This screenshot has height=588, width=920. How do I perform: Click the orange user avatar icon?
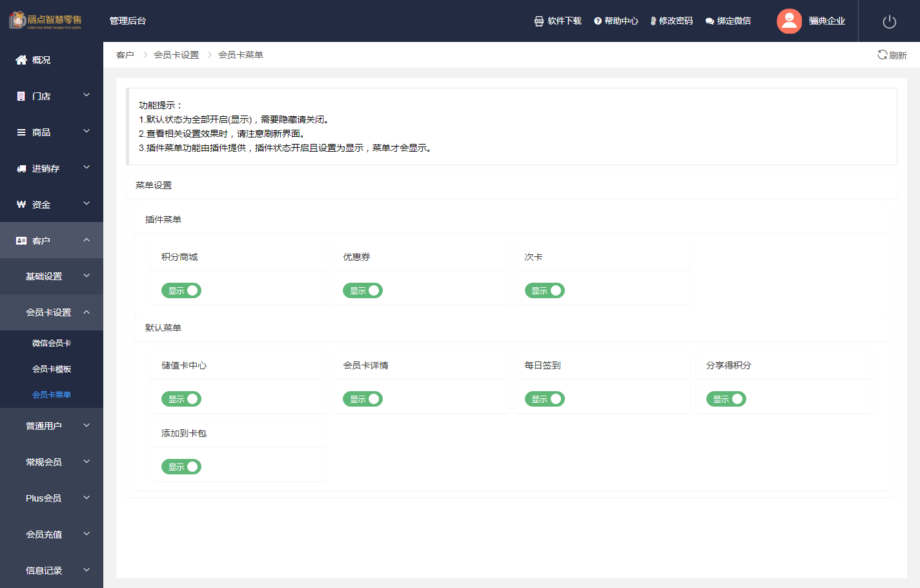pos(789,21)
